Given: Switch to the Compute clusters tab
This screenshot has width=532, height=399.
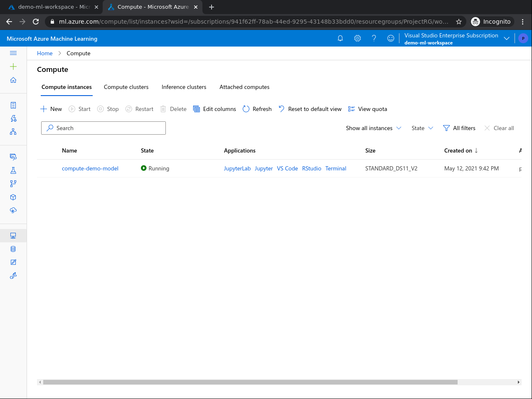Looking at the screenshot, I should (126, 87).
